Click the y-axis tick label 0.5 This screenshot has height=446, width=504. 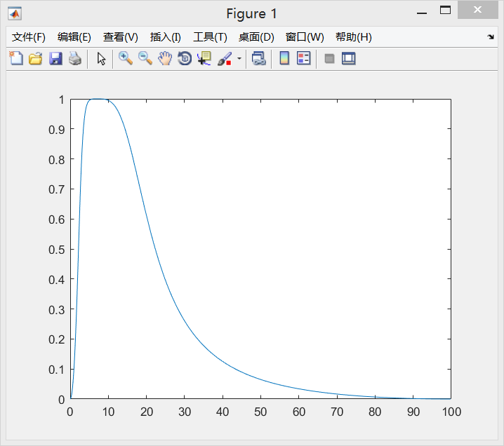click(x=57, y=250)
